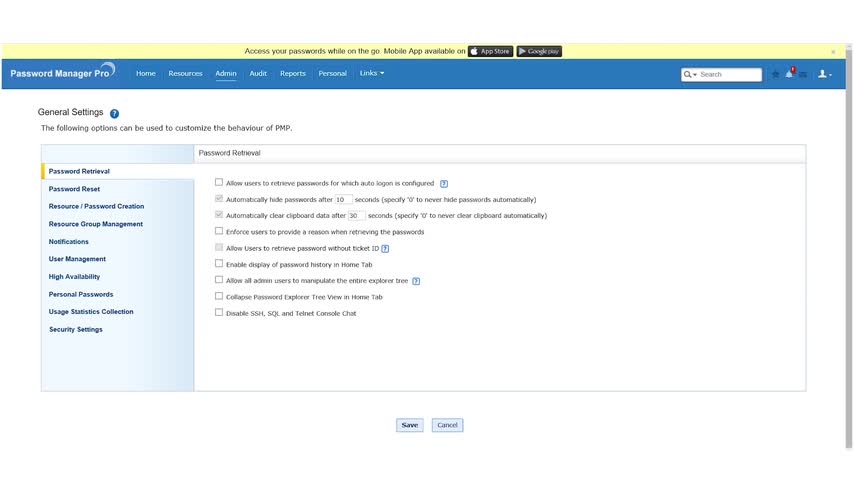The height and width of the screenshot is (480, 854).
Task: Open Usage Statistics Collection settings
Action: click(x=91, y=312)
